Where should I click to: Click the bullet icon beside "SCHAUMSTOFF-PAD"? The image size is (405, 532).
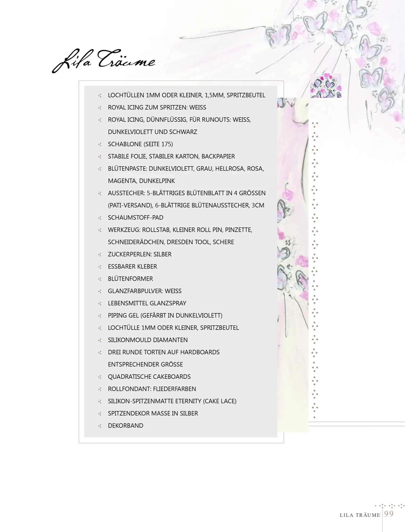click(100, 218)
